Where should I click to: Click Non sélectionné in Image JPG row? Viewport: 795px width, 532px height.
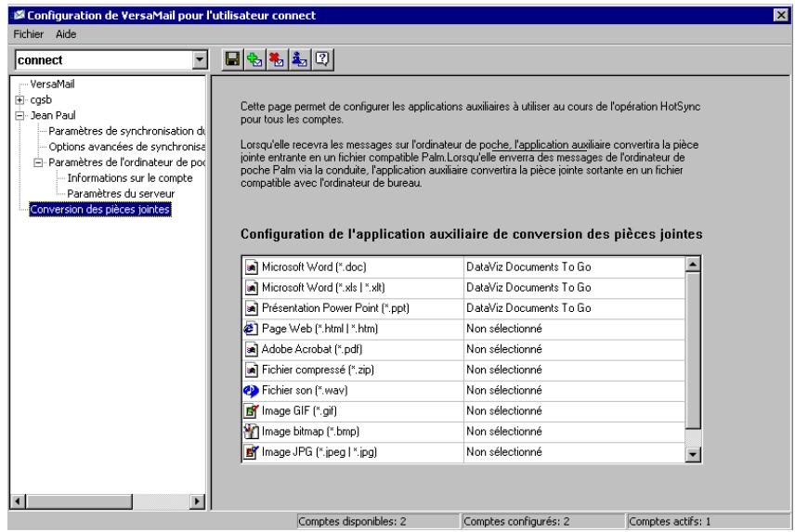click(x=504, y=452)
